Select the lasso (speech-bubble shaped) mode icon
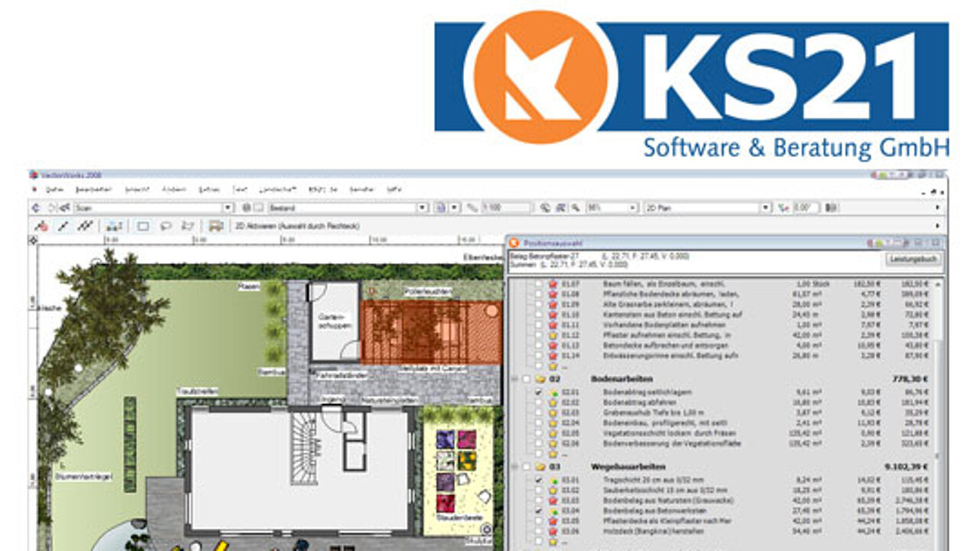The width and height of the screenshot is (980, 551). (x=165, y=226)
